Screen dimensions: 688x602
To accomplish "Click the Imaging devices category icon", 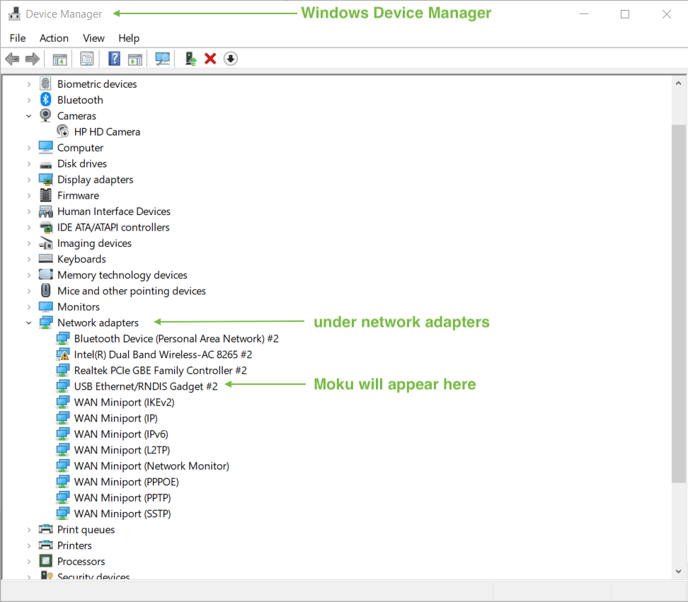I will (x=46, y=243).
